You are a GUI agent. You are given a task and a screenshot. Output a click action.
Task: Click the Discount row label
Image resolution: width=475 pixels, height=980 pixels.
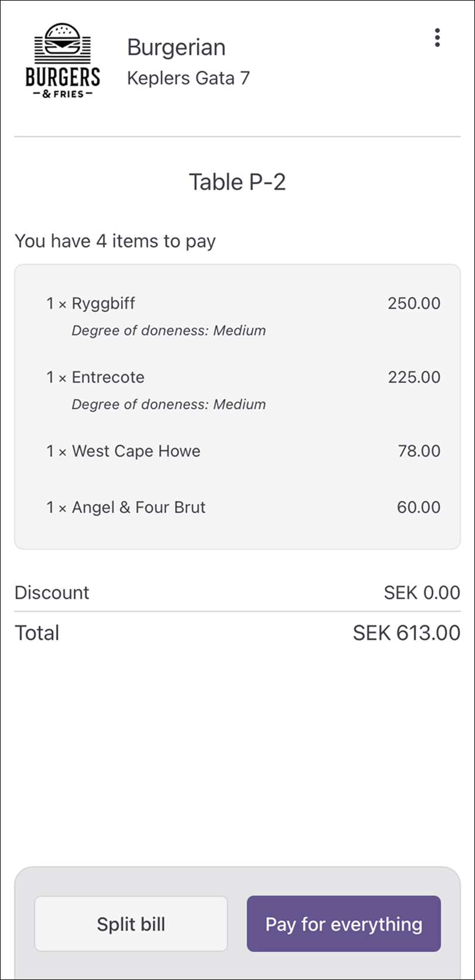click(52, 593)
